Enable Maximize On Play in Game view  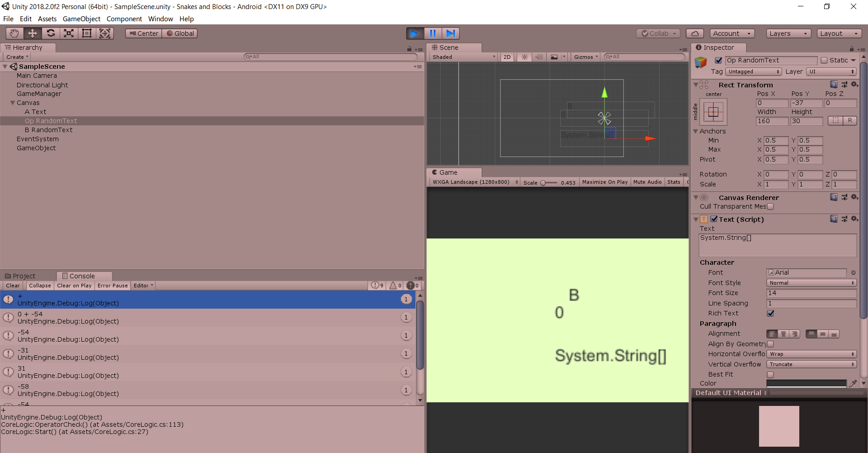(x=604, y=182)
